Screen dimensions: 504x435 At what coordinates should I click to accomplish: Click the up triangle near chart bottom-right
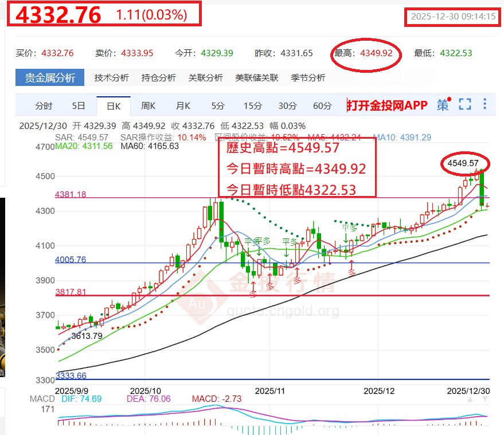point(470,399)
